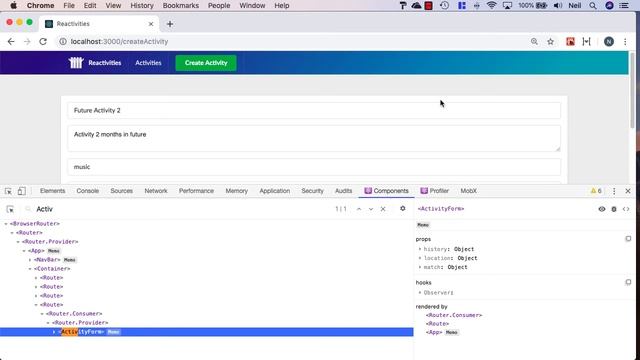
Task: Open the Console tab
Action: point(87,191)
